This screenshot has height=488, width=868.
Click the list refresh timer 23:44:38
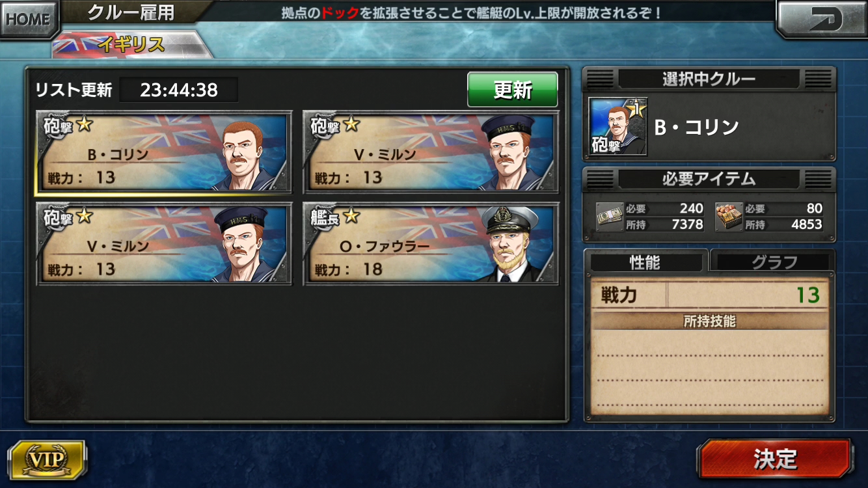pyautogui.click(x=179, y=90)
